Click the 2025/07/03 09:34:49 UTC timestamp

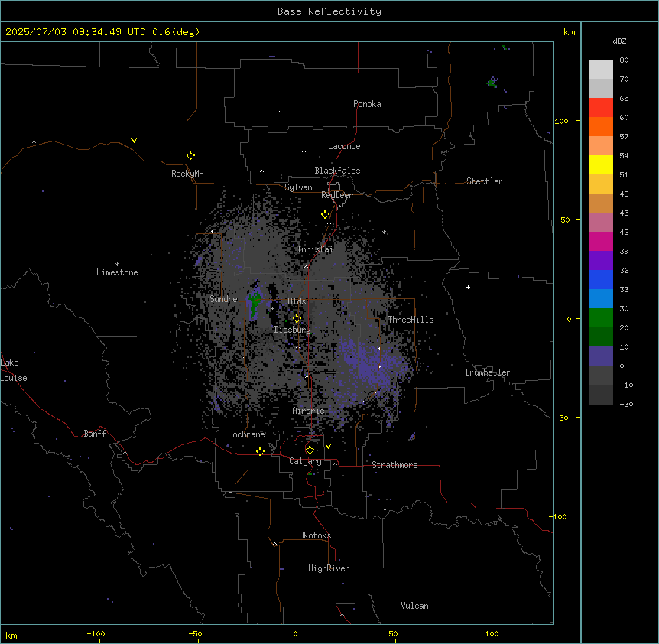pyautogui.click(x=76, y=32)
